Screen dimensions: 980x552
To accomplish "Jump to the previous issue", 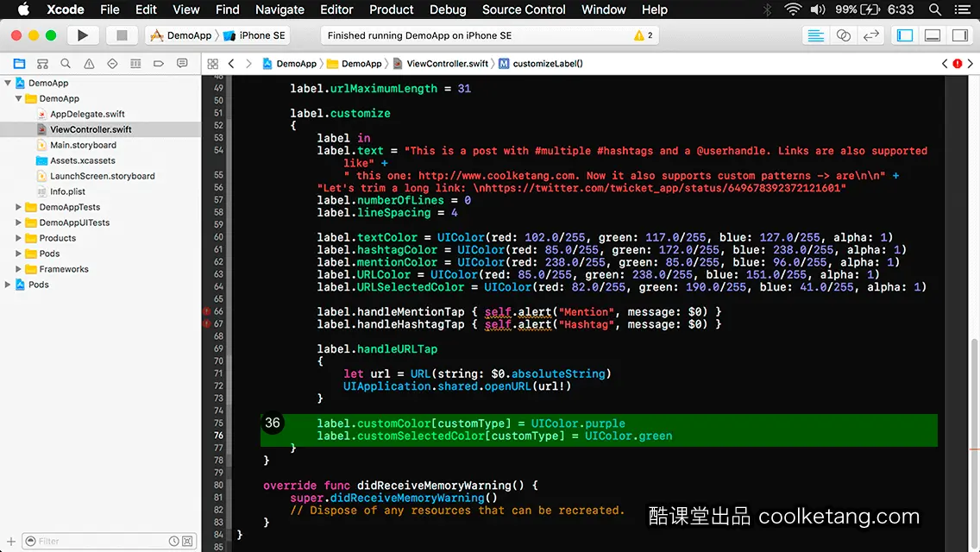I will click(x=945, y=64).
